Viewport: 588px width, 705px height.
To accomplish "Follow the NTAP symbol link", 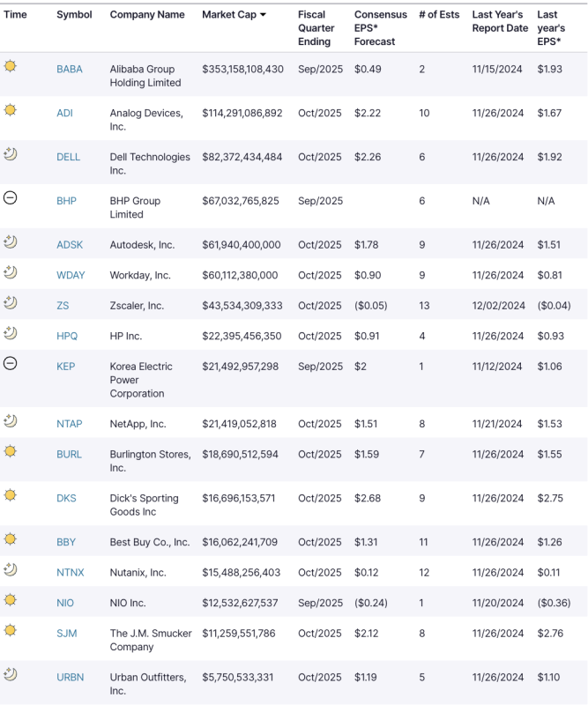I will pos(69,424).
